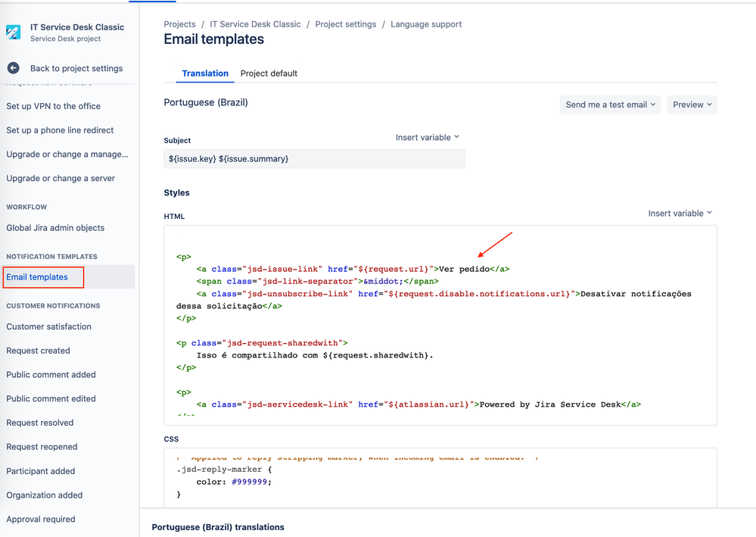Open Request resolved notification
This screenshot has width=756, height=537.
tap(40, 423)
